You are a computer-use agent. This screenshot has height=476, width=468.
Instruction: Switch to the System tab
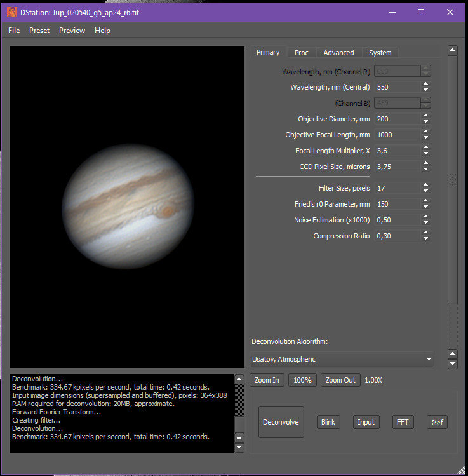pyautogui.click(x=380, y=53)
